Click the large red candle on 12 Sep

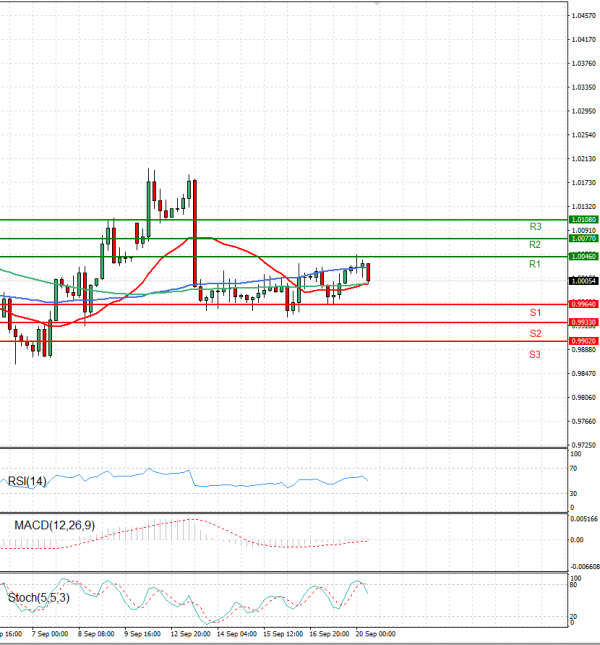pos(195,233)
